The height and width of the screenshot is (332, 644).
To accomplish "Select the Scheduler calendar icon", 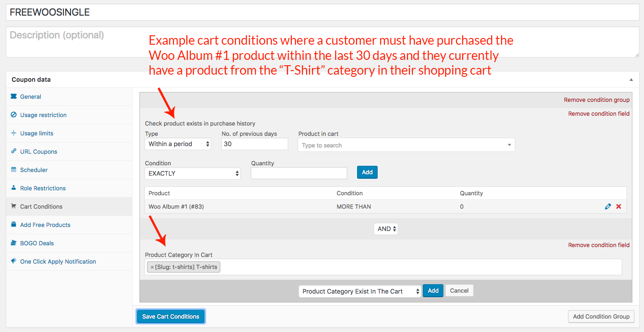I will click(x=14, y=170).
